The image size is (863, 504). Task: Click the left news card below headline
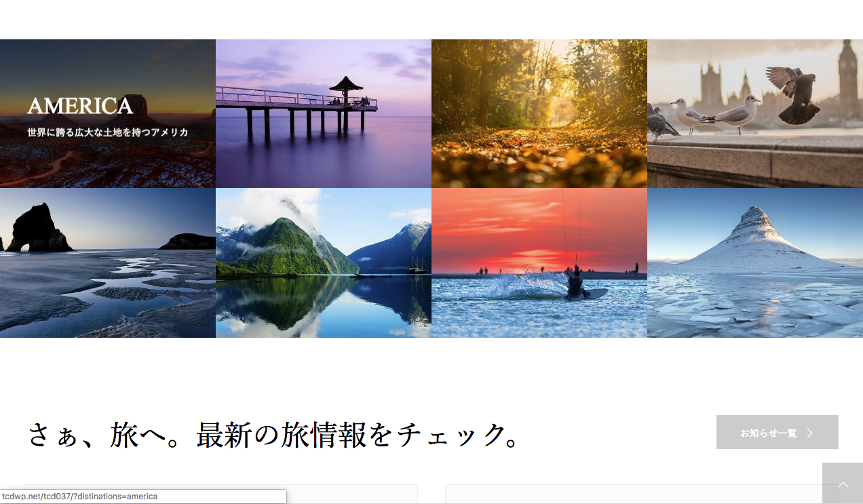tap(221, 494)
